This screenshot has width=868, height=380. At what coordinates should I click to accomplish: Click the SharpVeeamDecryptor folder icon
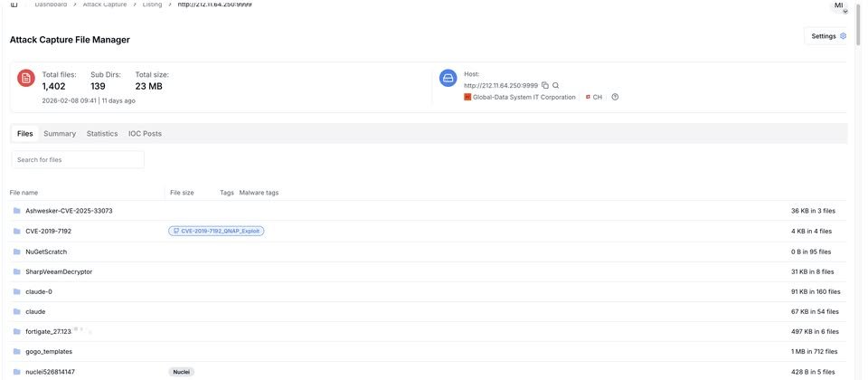[x=16, y=271]
